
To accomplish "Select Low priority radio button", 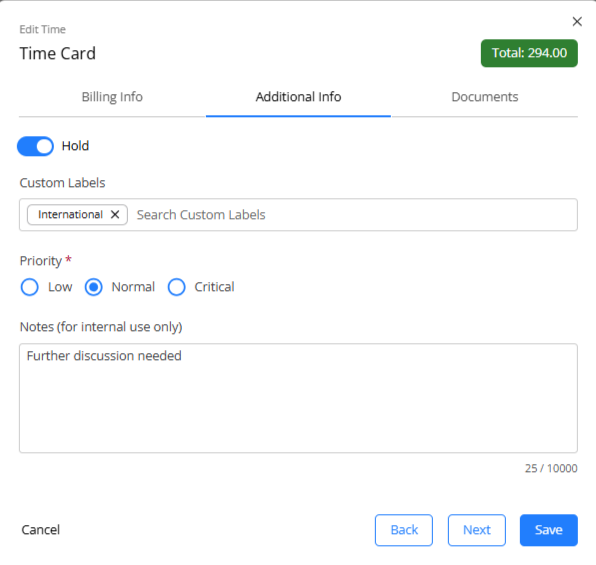I will coord(30,287).
